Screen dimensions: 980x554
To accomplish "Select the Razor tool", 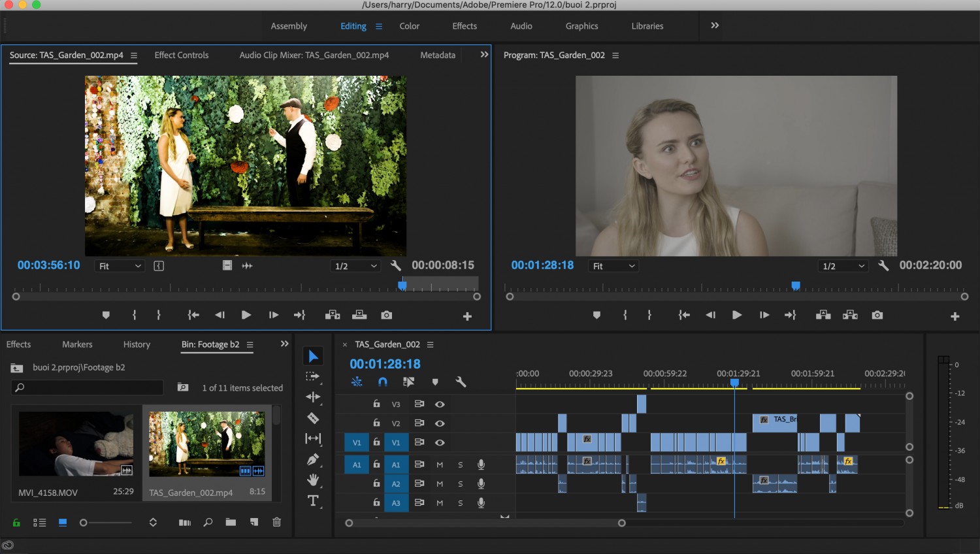I will (x=313, y=418).
